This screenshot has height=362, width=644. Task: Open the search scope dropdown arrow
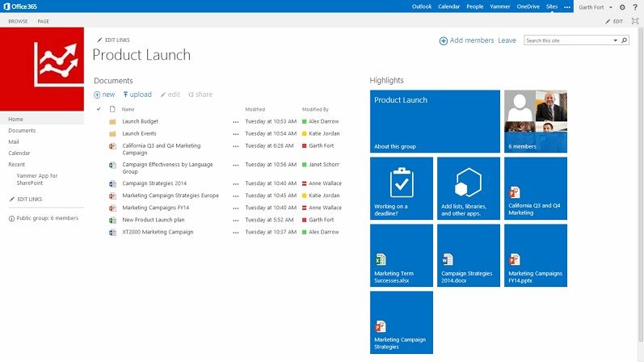[615, 40]
